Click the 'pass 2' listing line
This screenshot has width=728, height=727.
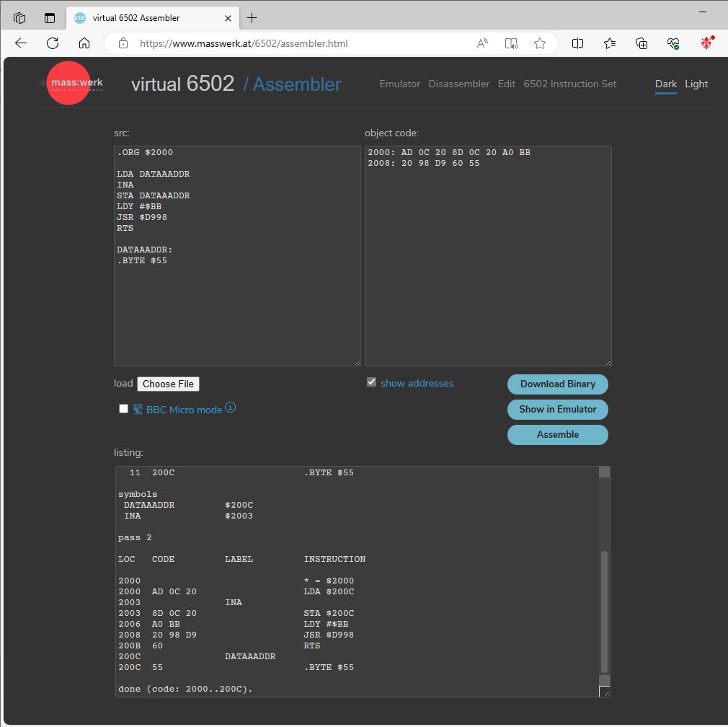135,537
